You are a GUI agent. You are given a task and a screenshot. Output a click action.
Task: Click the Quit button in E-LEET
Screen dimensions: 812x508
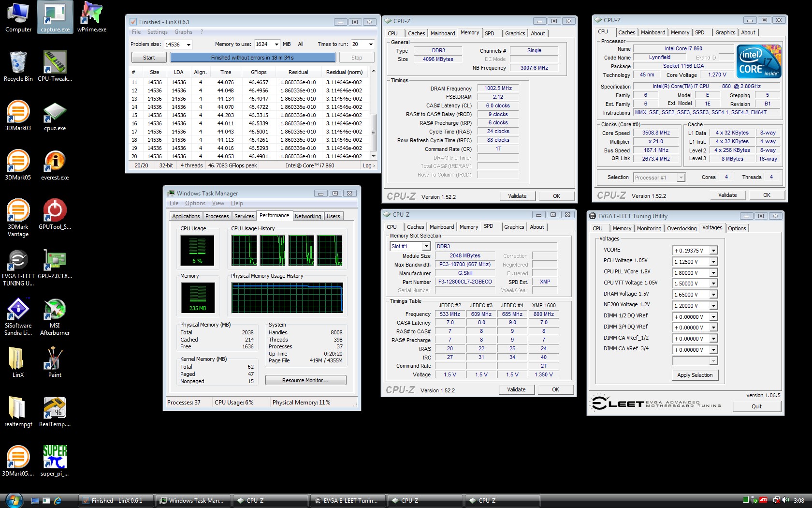pos(756,406)
